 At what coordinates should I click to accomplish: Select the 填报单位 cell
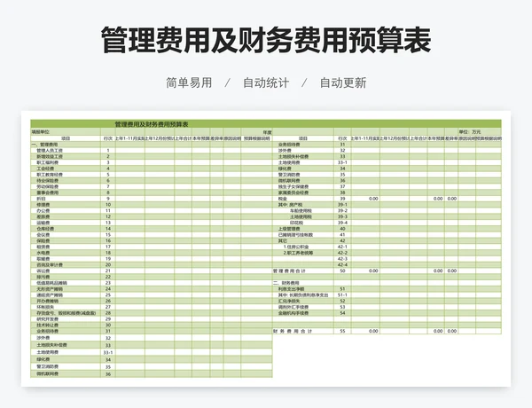pos(66,131)
